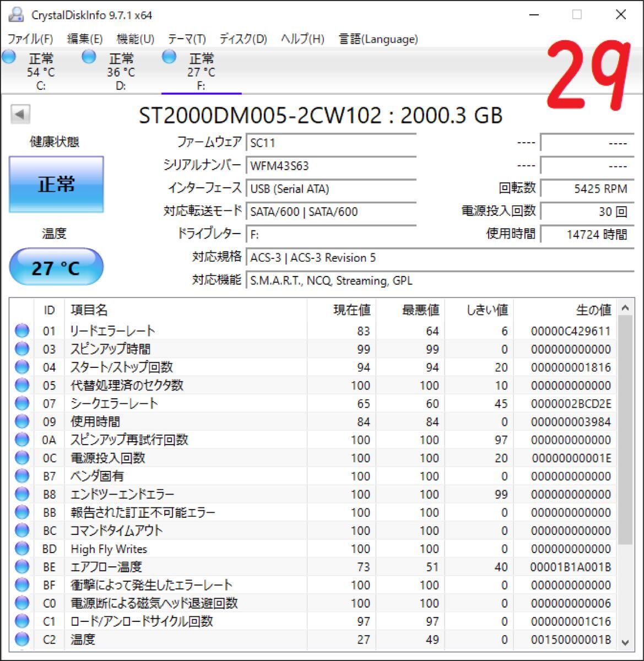The image size is (644, 661).
Task: Click the previous disk arrow button
Action: (x=20, y=115)
